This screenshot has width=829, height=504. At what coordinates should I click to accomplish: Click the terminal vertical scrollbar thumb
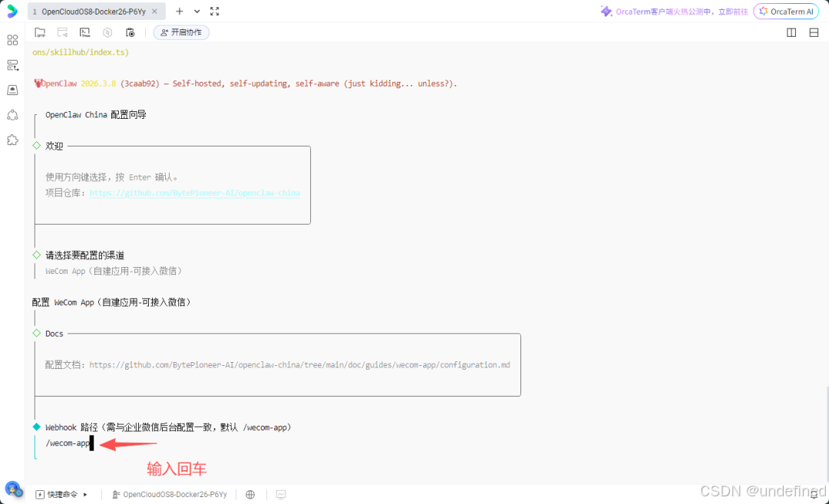point(827,436)
